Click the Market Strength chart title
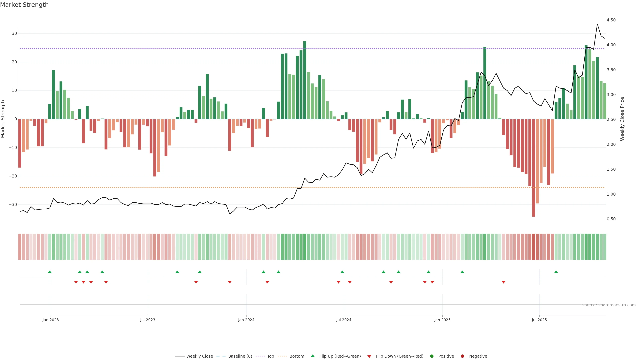Screen dimensions: 644x362 pos(24,5)
